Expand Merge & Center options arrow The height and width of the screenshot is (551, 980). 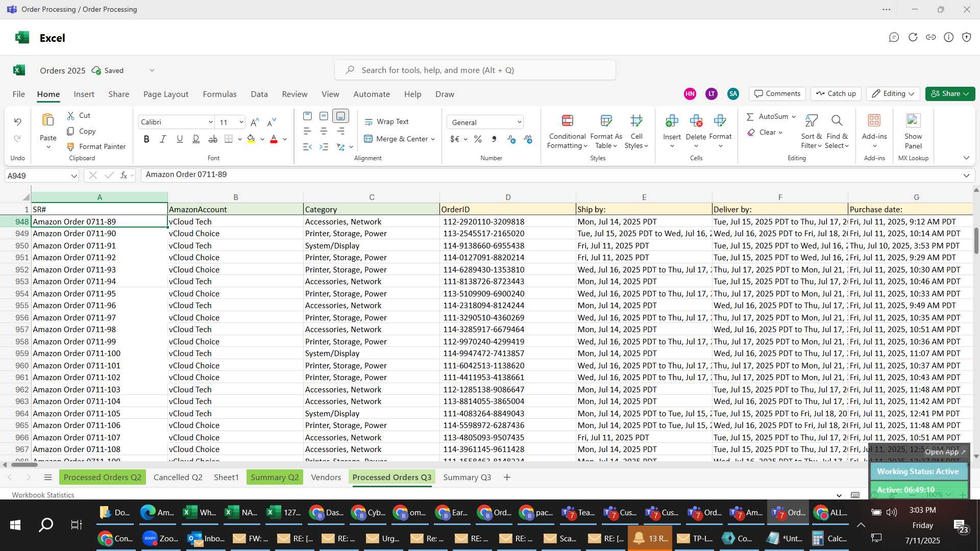[x=433, y=139]
